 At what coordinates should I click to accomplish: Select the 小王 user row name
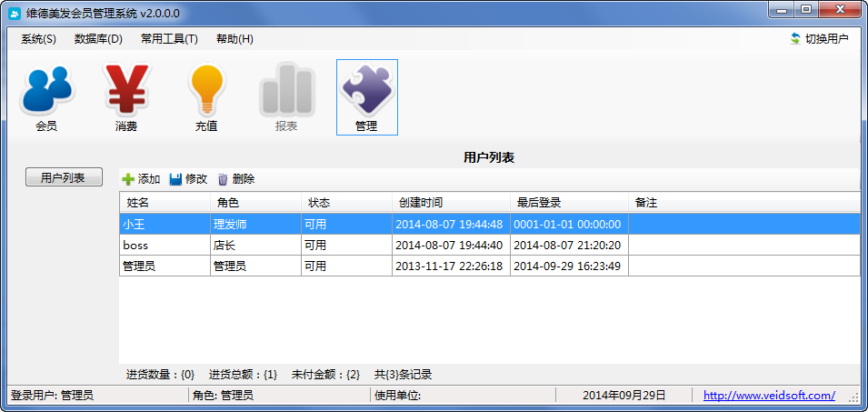tap(165, 225)
